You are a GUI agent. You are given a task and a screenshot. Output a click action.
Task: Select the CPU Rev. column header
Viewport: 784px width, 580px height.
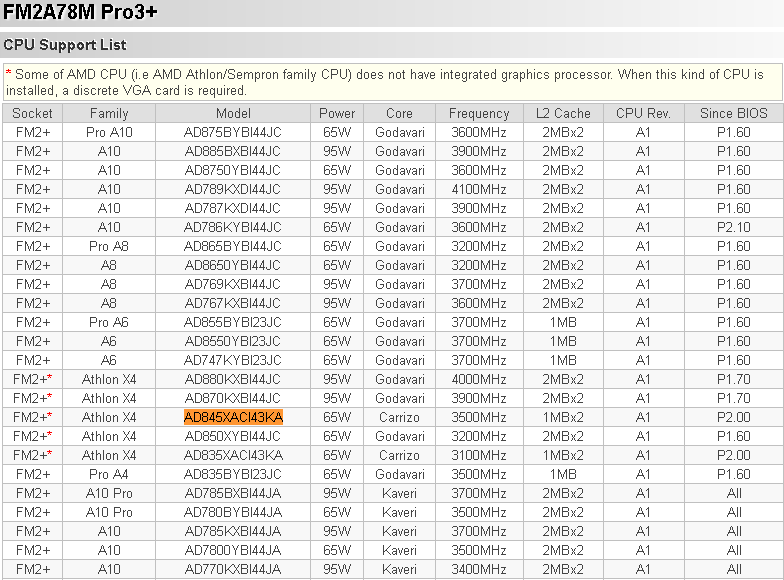[643, 114]
